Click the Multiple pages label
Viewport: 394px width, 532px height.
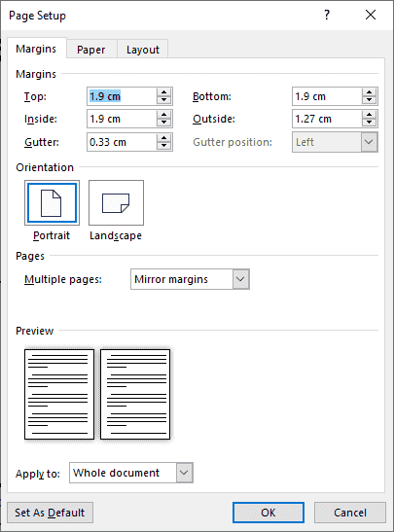pyautogui.click(x=63, y=279)
